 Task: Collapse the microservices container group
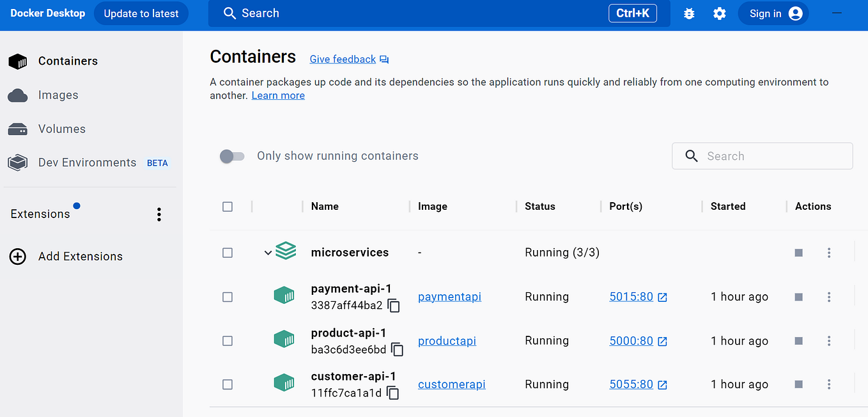pyautogui.click(x=268, y=252)
